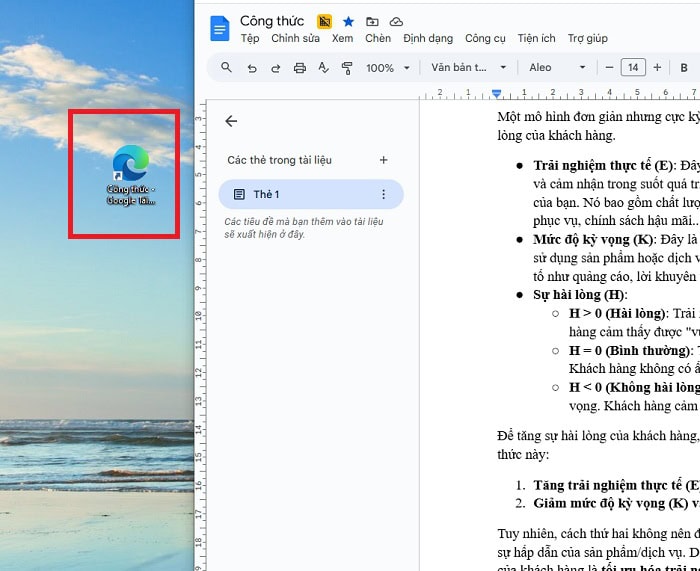Open options for Thẻ 1 tab
Viewport: 700px width, 571px height.
point(383,194)
